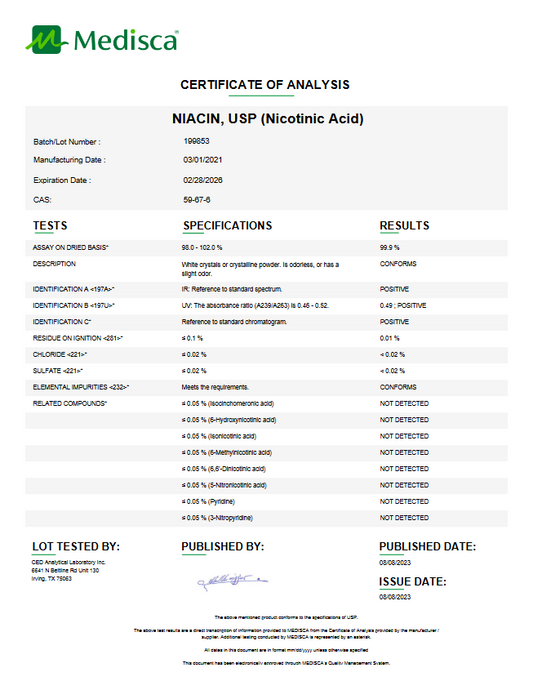
Task: Select Isocinchomeronic acid specification
Action: click(228, 404)
